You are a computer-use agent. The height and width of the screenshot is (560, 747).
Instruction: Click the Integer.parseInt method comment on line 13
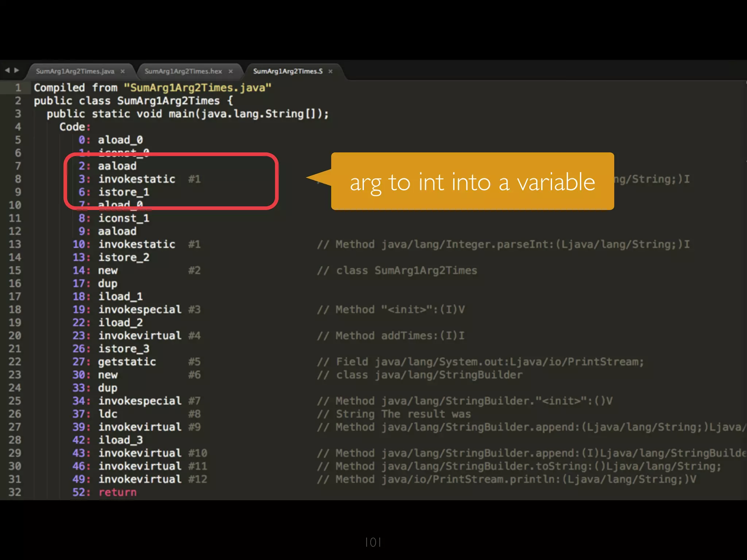[x=503, y=244]
